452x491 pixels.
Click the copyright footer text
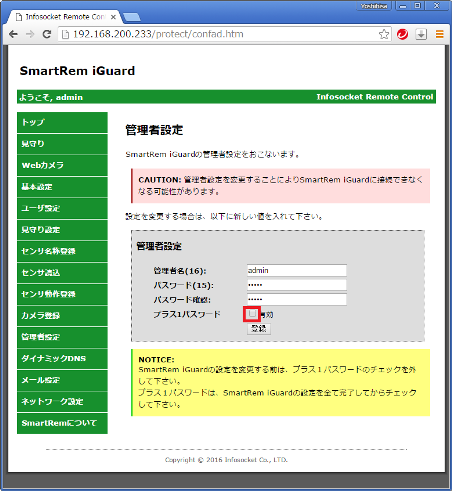pyautogui.click(x=226, y=460)
